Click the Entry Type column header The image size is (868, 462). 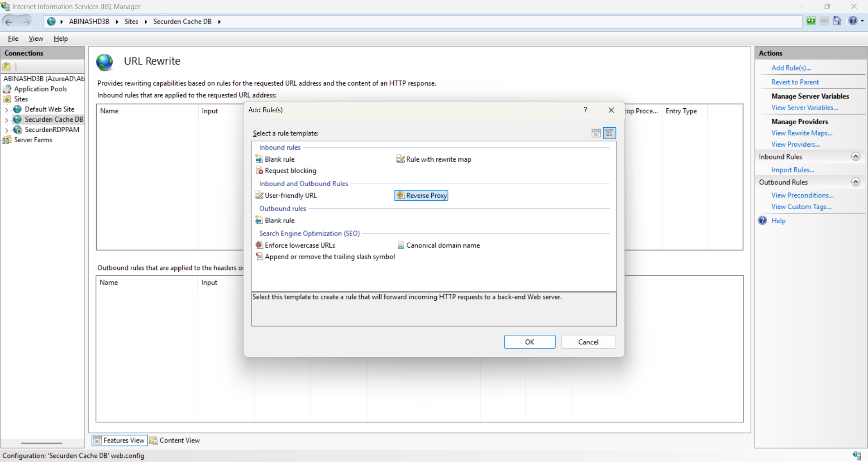(x=684, y=111)
